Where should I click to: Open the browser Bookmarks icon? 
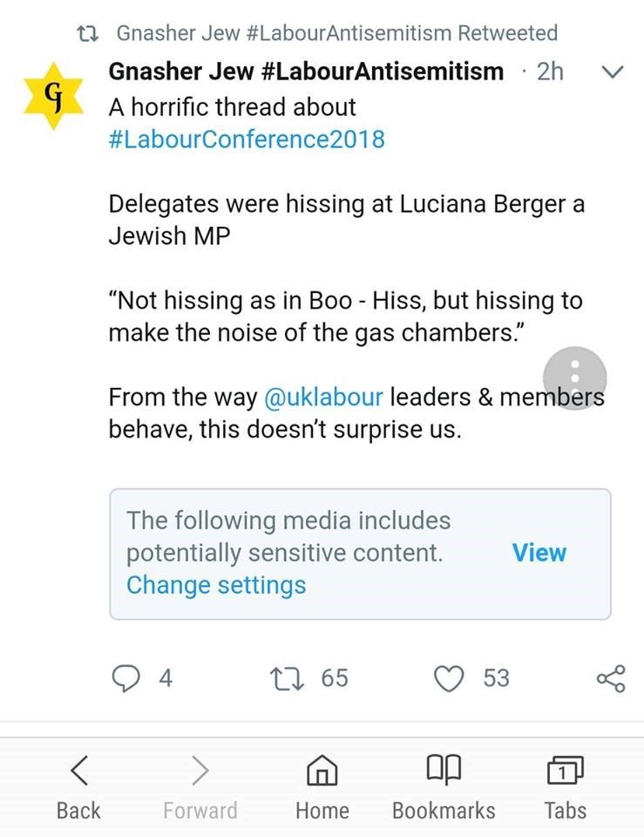[444, 770]
